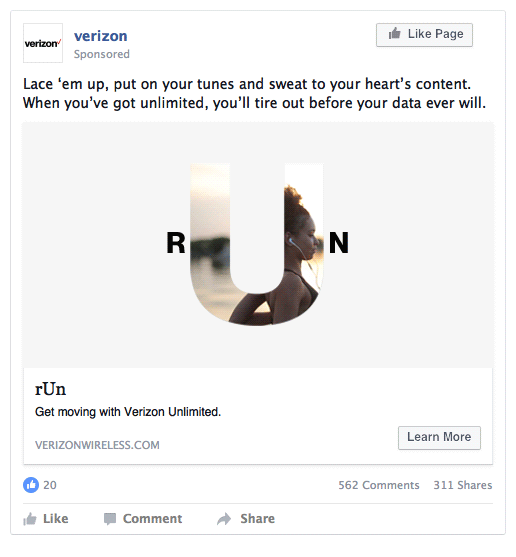Click the Like thumbs-up icon below post
Screen dimensions: 516x557
tap(30, 519)
